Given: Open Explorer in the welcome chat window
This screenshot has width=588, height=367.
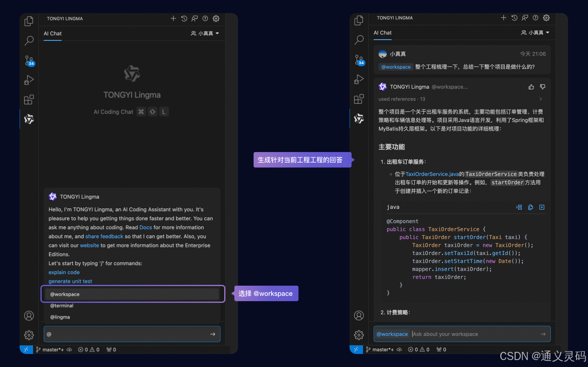Looking at the screenshot, I should [x=29, y=21].
